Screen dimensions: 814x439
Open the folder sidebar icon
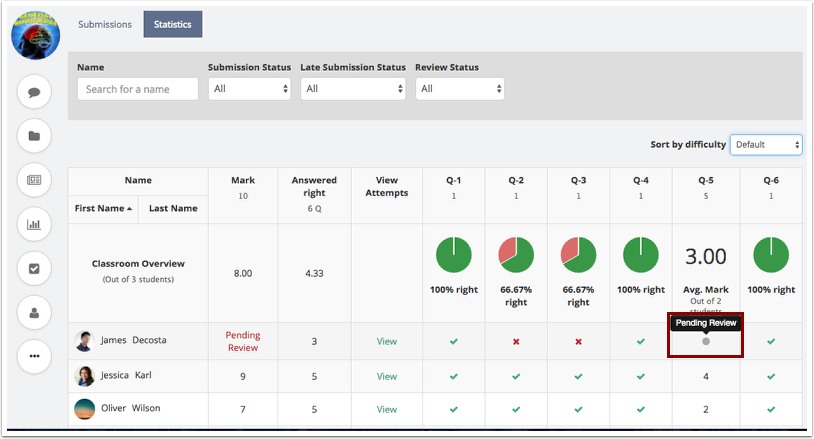coord(34,136)
